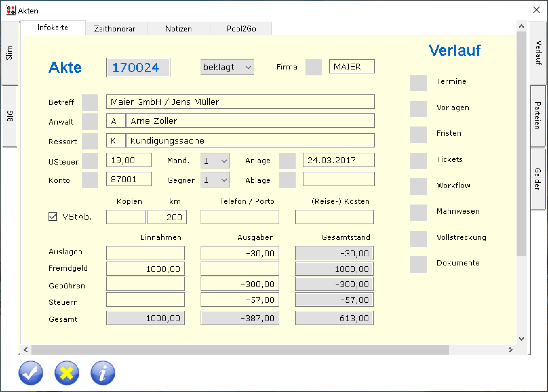Open Fristen via its gray square button
This screenshot has height=392, width=548.
(x=419, y=135)
